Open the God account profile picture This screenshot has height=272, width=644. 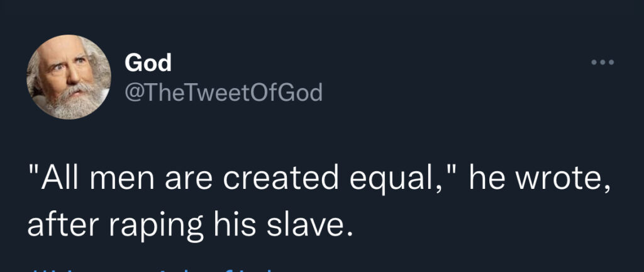tap(69, 77)
